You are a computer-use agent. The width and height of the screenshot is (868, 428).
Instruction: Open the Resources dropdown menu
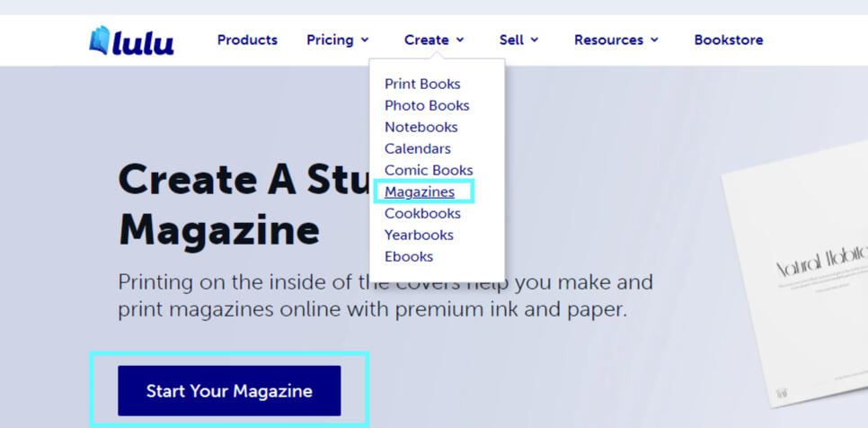click(616, 40)
